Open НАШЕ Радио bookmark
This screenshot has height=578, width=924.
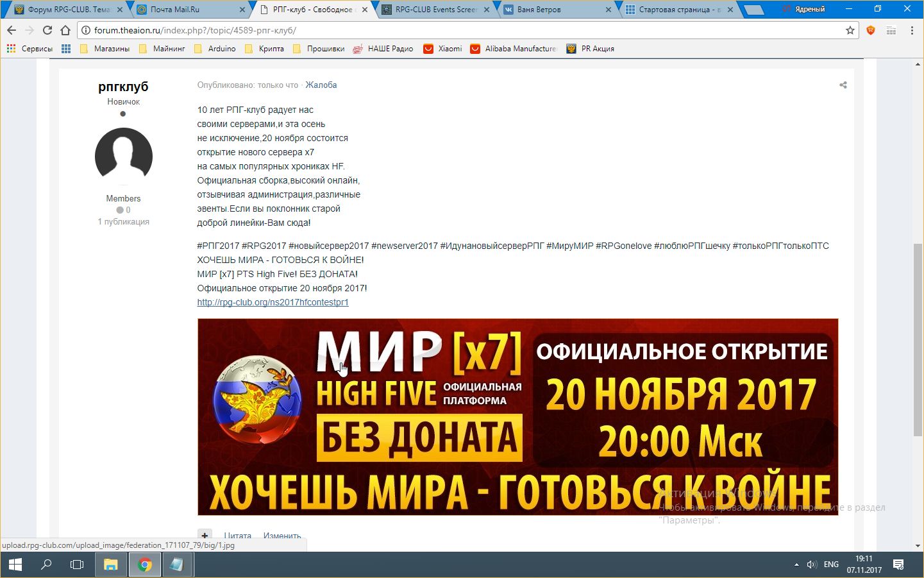tap(383, 49)
